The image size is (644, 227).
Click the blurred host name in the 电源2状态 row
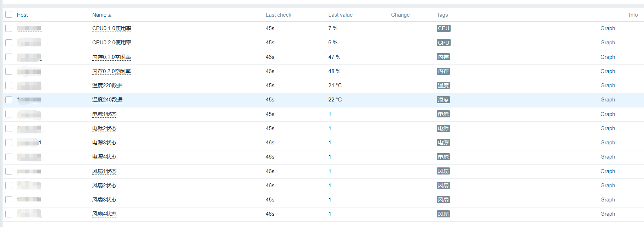[x=29, y=129]
